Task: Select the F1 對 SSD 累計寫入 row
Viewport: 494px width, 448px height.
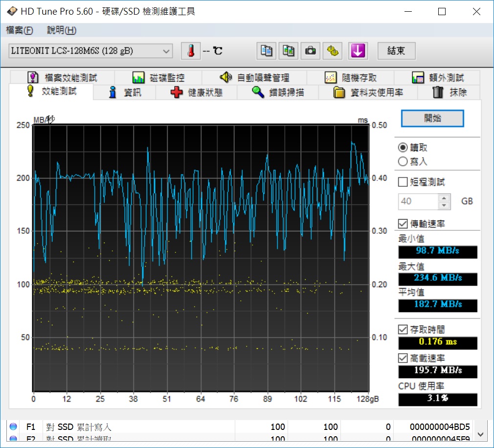Action: pyautogui.click(x=240, y=426)
